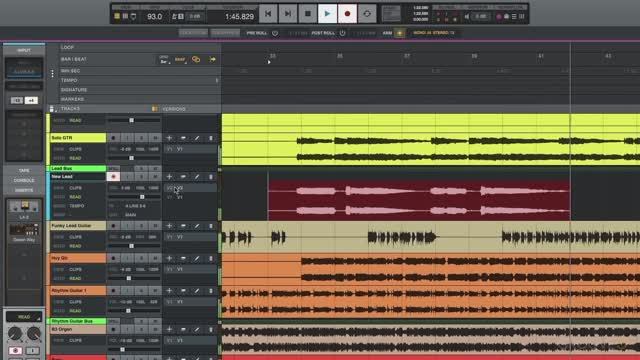Select the LOOP ruler row
Screen dimensions: 640x360
67,47
